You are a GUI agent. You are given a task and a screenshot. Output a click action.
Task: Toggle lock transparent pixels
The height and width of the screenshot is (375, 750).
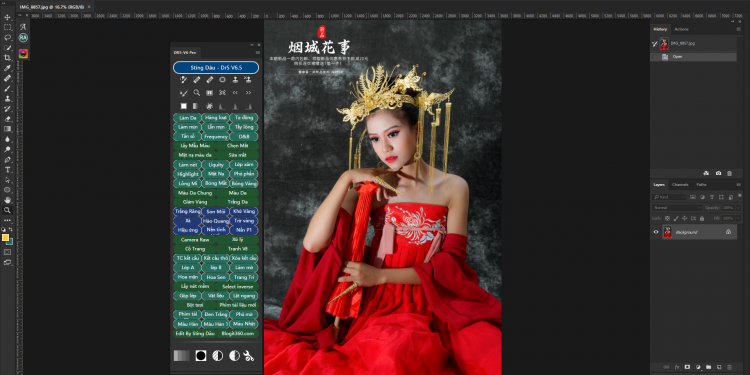(667, 218)
